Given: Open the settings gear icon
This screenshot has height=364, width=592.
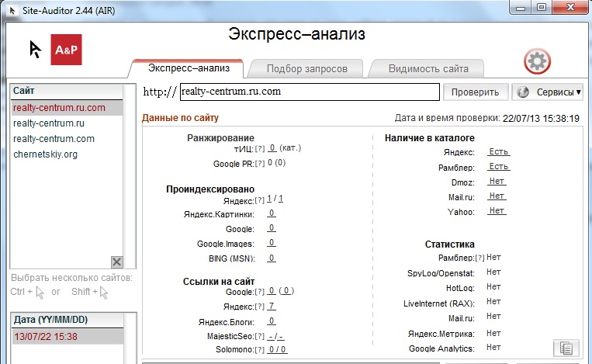Looking at the screenshot, I should pyautogui.click(x=537, y=61).
